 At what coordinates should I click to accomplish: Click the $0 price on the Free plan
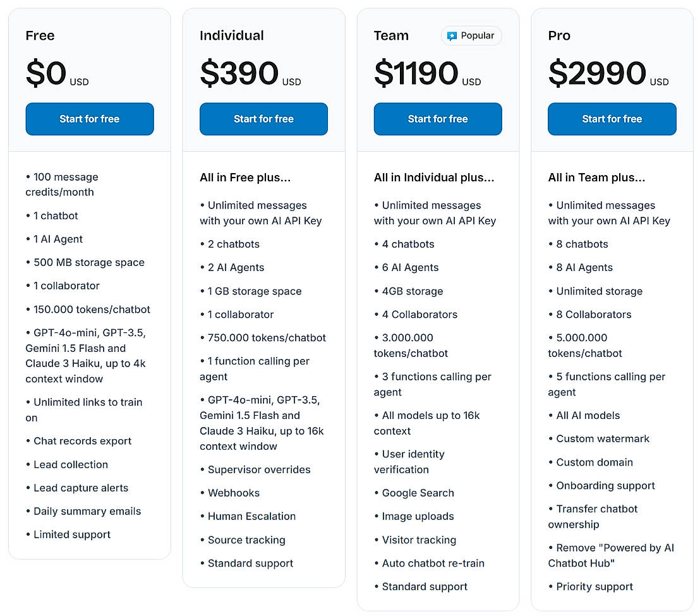[46, 73]
